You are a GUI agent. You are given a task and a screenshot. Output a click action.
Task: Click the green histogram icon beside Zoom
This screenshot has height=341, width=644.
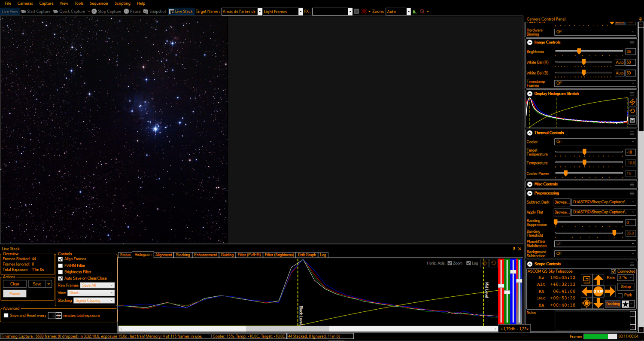click(x=415, y=12)
